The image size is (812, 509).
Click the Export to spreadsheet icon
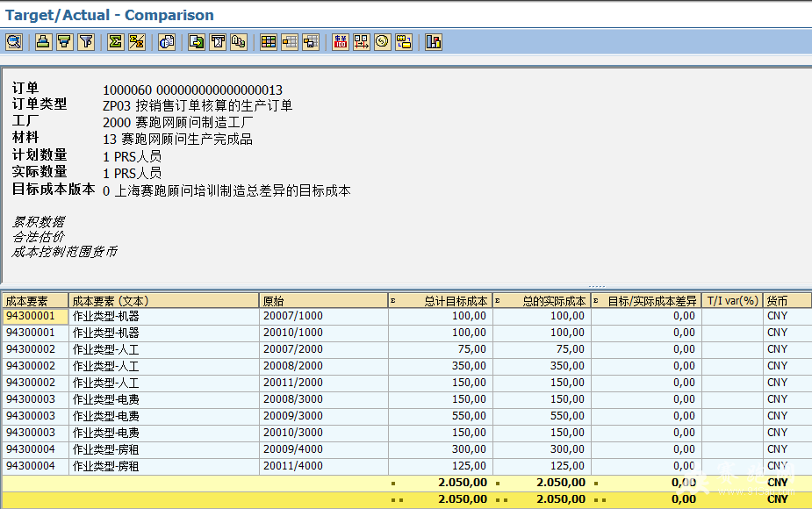197,42
